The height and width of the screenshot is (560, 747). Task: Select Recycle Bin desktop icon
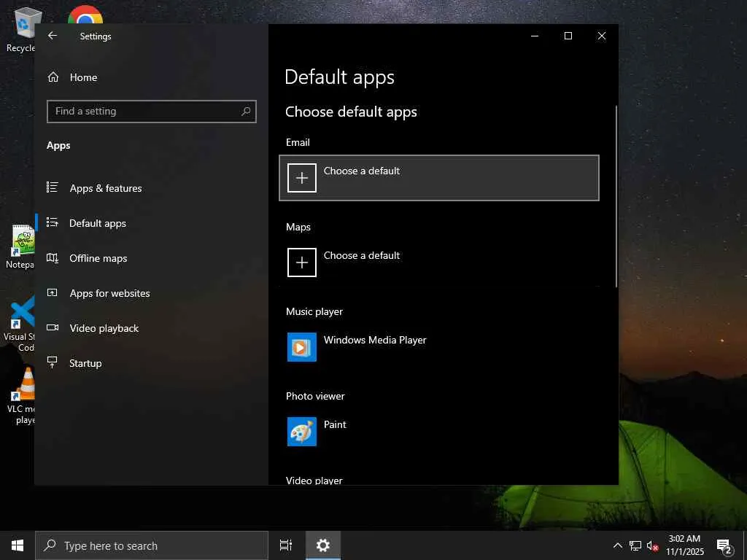pyautogui.click(x=21, y=30)
